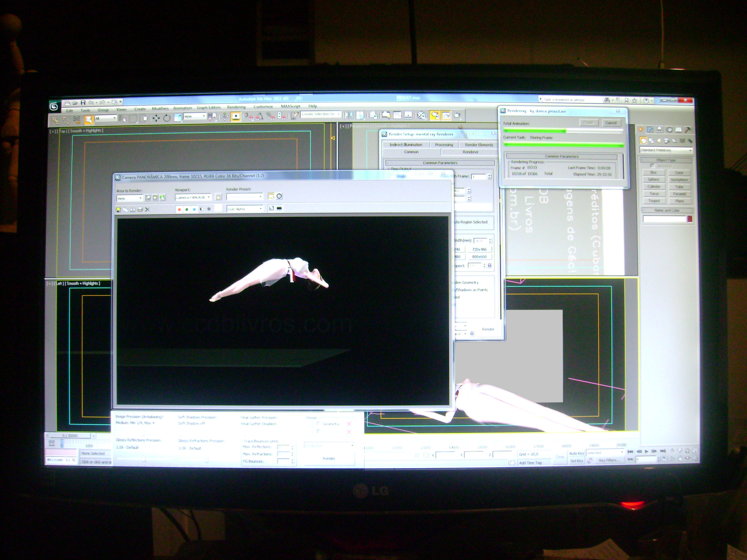Image resolution: width=747 pixels, height=560 pixels.
Task: Open the Utilities hammer panel icon
Action: coord(688,130)
